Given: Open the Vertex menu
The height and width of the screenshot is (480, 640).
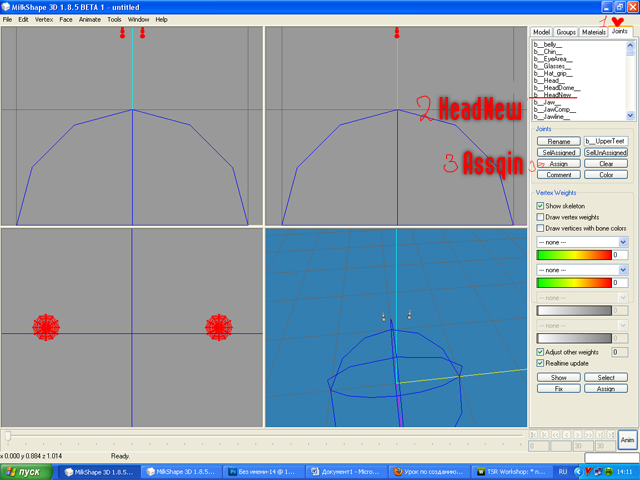Looking at the screenshot, I should (x=44, y=19).
